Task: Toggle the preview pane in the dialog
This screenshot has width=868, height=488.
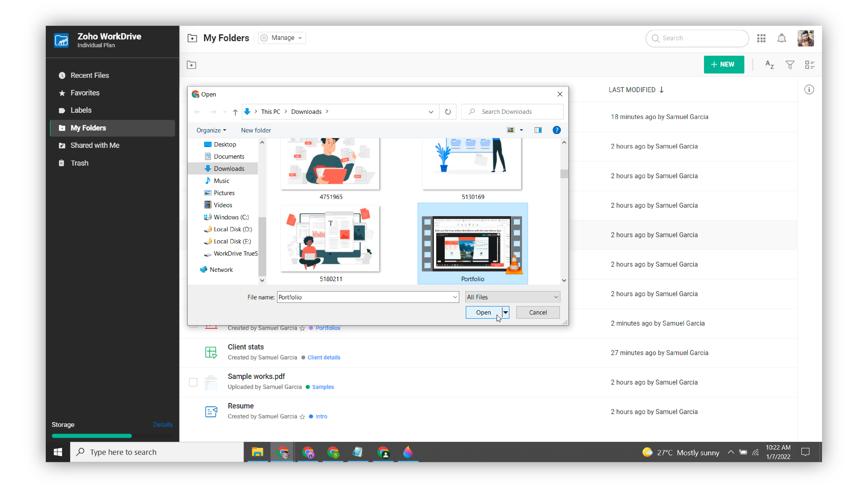Action: tap(538, 130)
